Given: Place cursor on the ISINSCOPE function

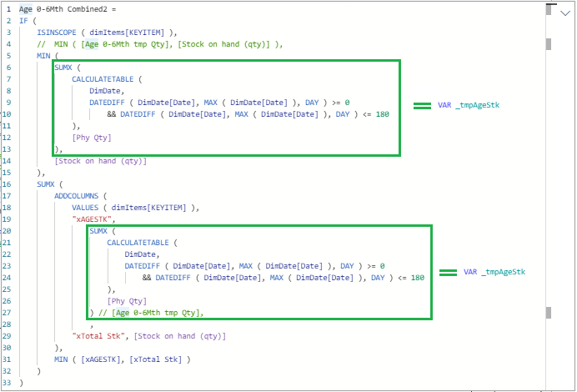Looking at the screenshot, I should click(58, 32).
